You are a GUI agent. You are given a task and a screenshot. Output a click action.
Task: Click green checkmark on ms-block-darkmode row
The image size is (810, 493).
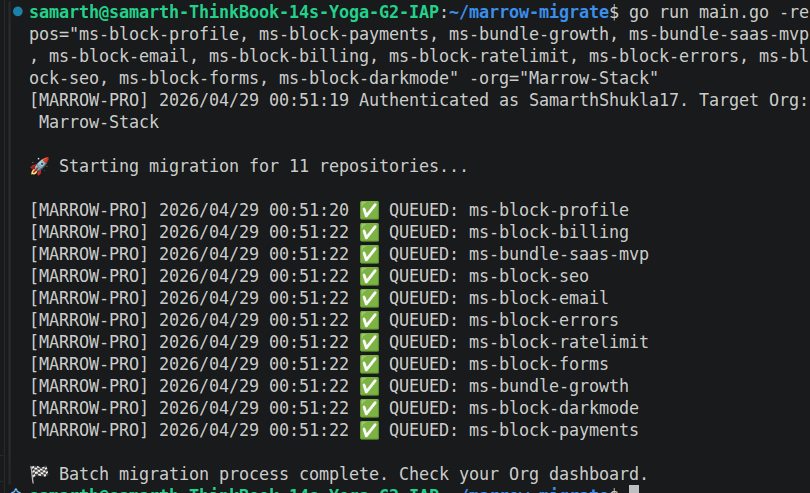click(x=369, y=408)
